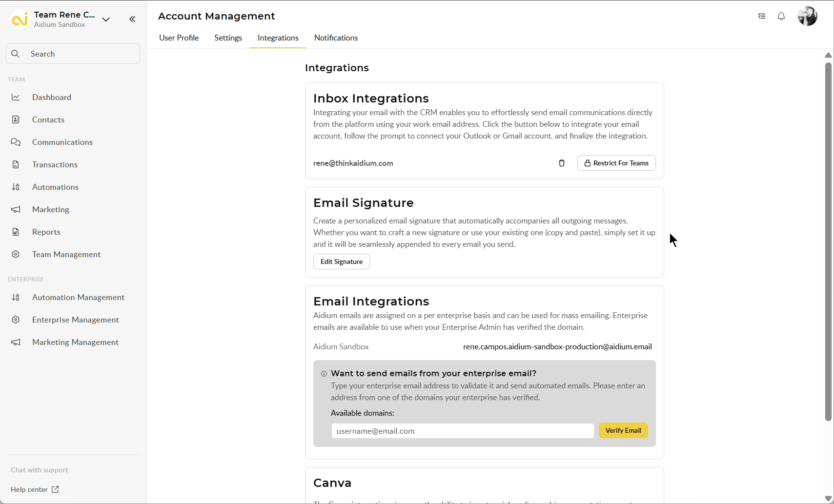Click the yellow Verify Email button

623,430
